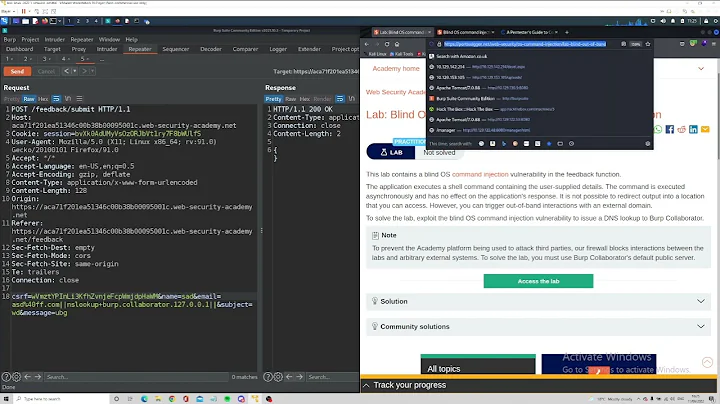Open search settings gear in URL dropdown

pyautogui.click(x=647, y=143)
